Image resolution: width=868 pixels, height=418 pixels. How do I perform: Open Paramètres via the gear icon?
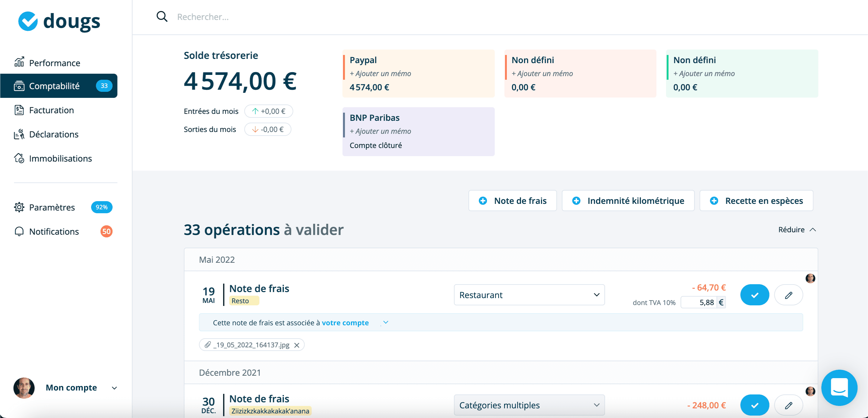click(x=19, y=207)
